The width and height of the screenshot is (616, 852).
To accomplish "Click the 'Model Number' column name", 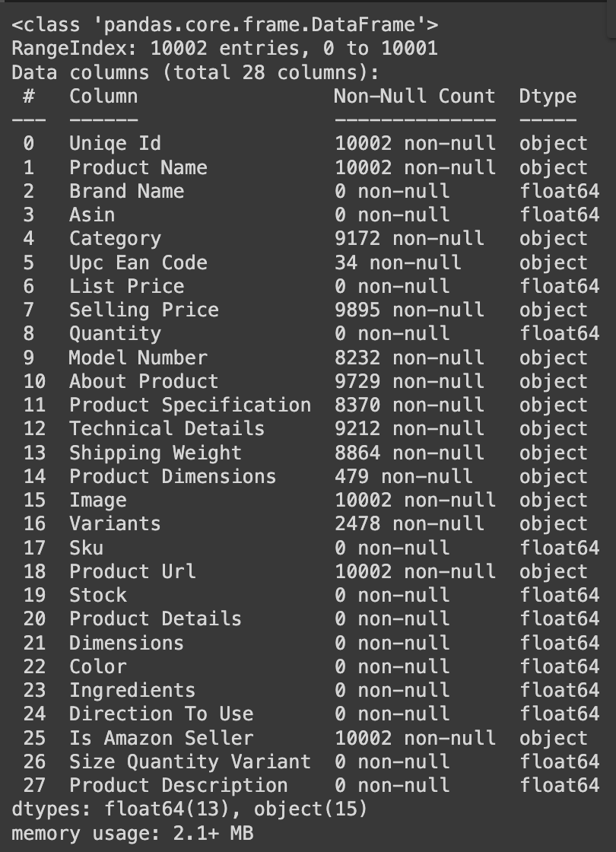I will coord(138,358).
